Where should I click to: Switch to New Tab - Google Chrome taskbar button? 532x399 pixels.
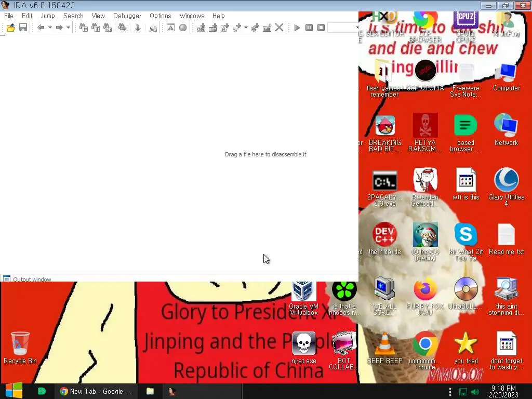96,391
